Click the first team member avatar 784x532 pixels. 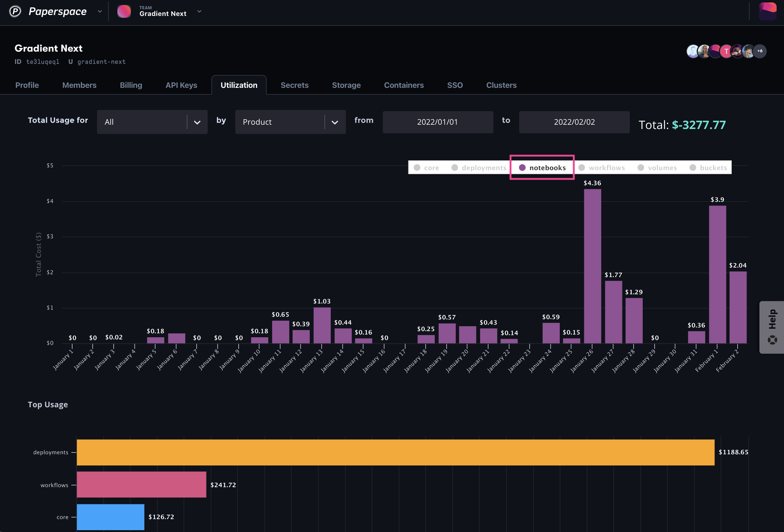point(692,51)
